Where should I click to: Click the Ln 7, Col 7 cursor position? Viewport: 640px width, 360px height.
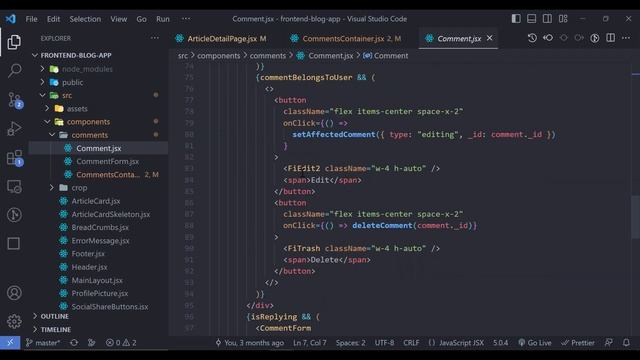pos(310,343)
